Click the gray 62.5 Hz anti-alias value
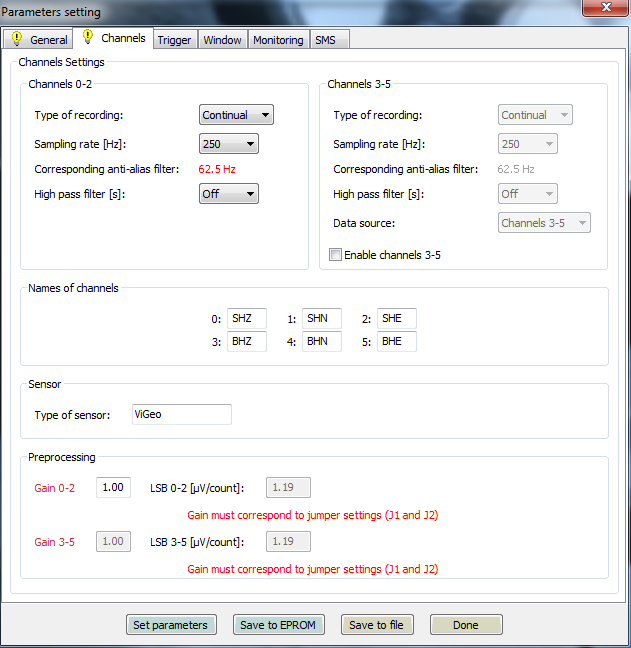The height and width of the screenshot is (648, 631). pyautogui.click(x=516, y=169)
